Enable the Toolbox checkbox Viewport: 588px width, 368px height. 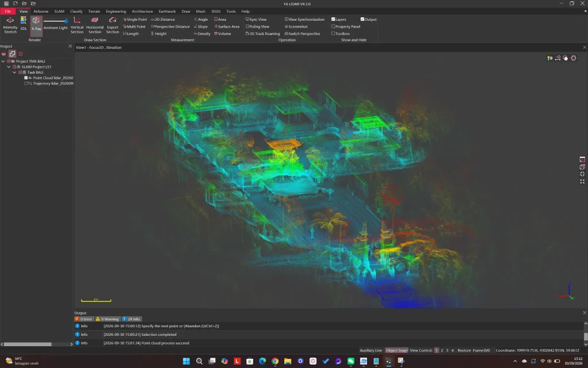click(x=333, y=33)
